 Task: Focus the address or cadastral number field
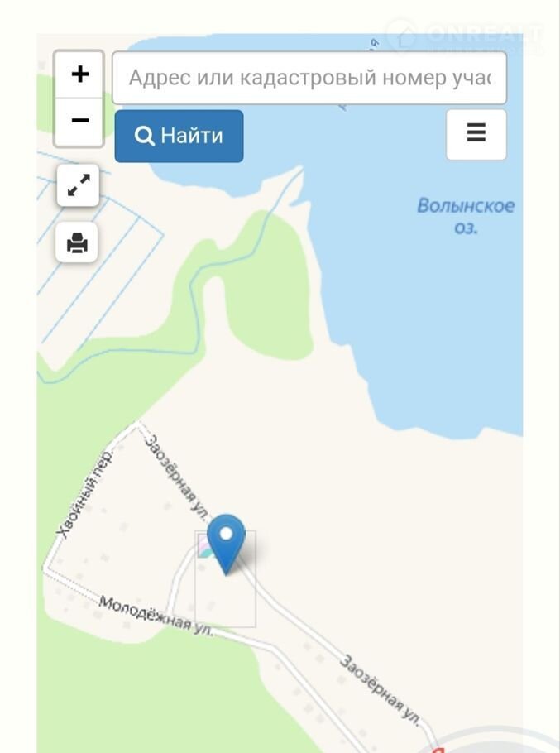pyautogui.click(x=309, y=78)
